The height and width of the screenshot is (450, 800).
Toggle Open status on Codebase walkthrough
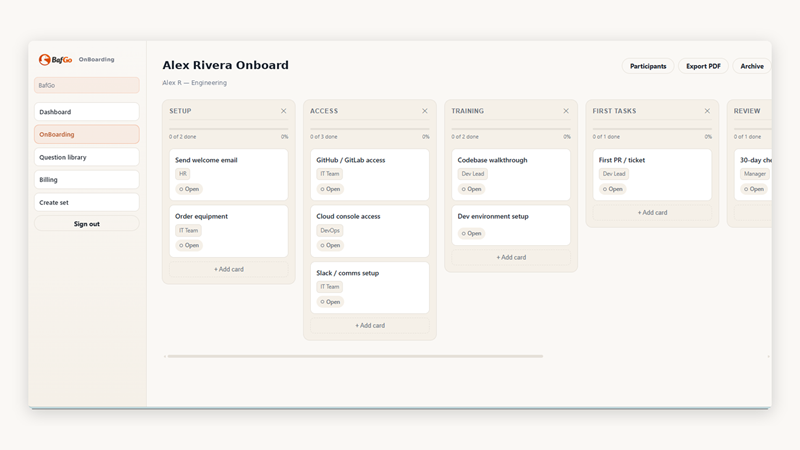point(471,189)
